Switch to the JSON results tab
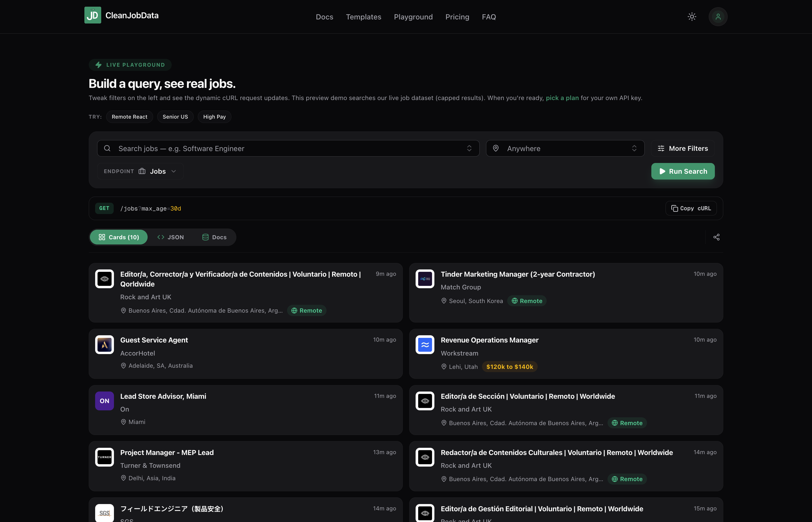The width and height of the screenshot is (812, 522). click(171, 237)
